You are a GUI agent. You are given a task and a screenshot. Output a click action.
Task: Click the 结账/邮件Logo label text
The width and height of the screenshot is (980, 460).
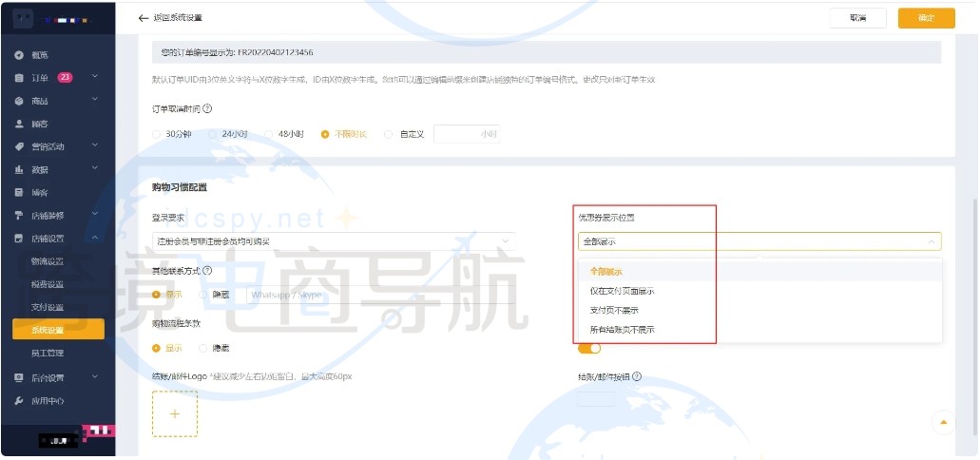click(x=180, y=377)
